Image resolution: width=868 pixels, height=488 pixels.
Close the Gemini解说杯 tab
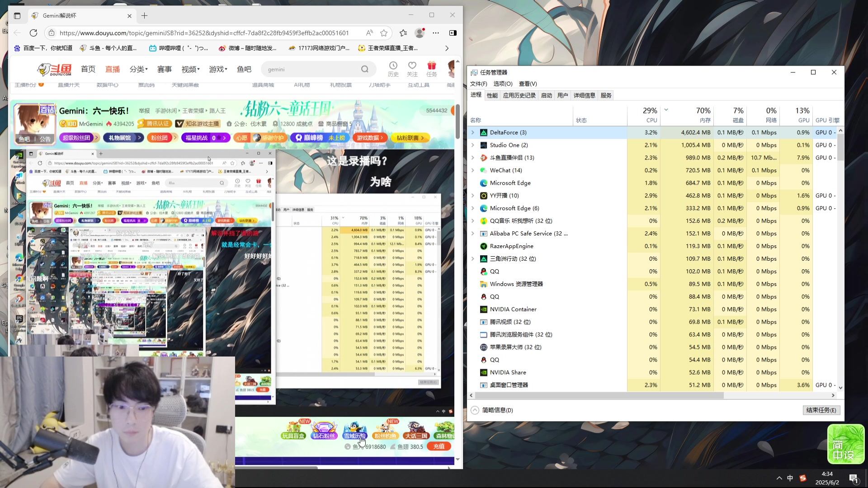129,16
